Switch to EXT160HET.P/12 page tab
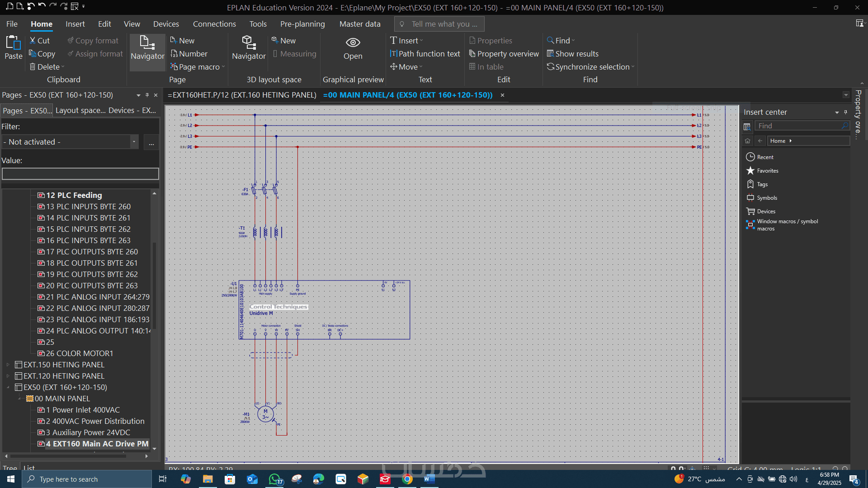The height and width of the screenshot is (488, 868). (242, 95)
